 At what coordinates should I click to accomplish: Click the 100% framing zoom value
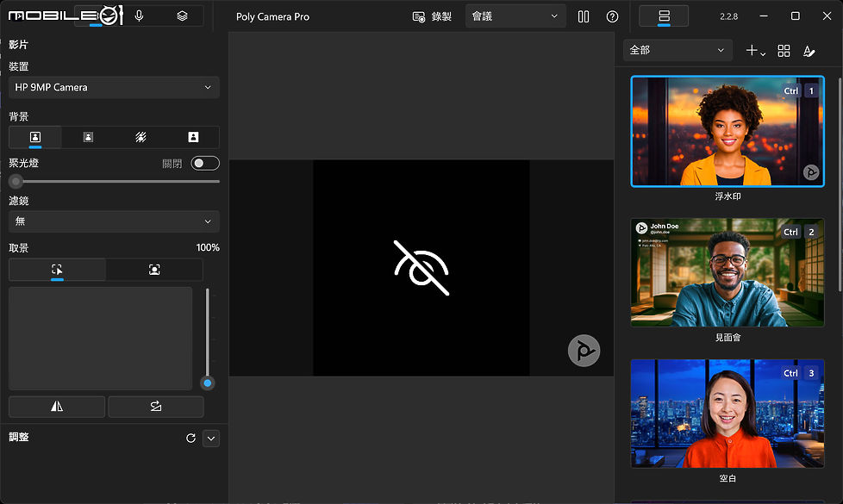click(208, 247)
